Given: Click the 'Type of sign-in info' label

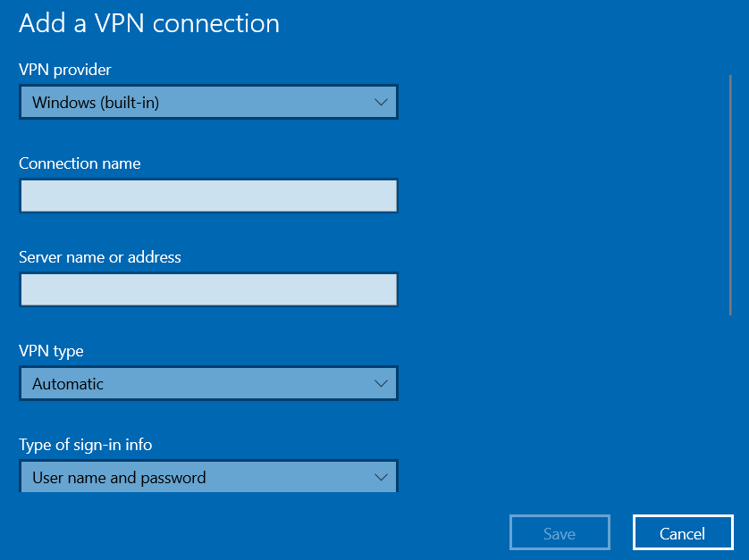Looking at the screenshot, I should 86,445.
